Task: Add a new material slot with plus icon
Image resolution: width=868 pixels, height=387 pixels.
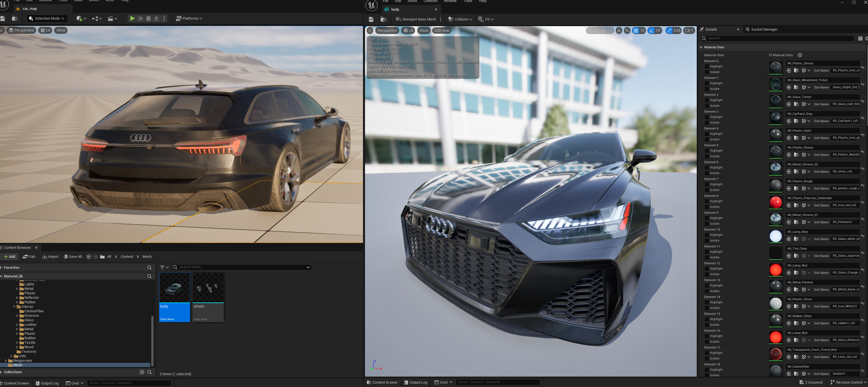Action: [x=800, y=55]
